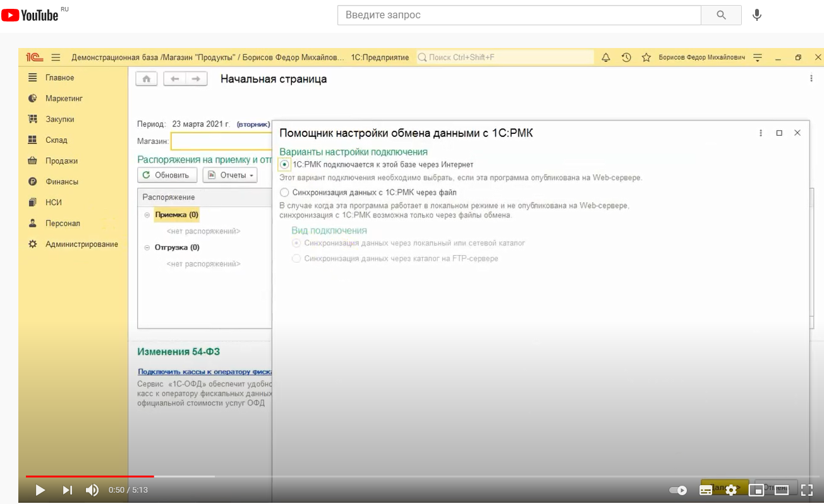Open favorites star icon
The height and width of the screenshot is (504, 824).
coord(646,57)
